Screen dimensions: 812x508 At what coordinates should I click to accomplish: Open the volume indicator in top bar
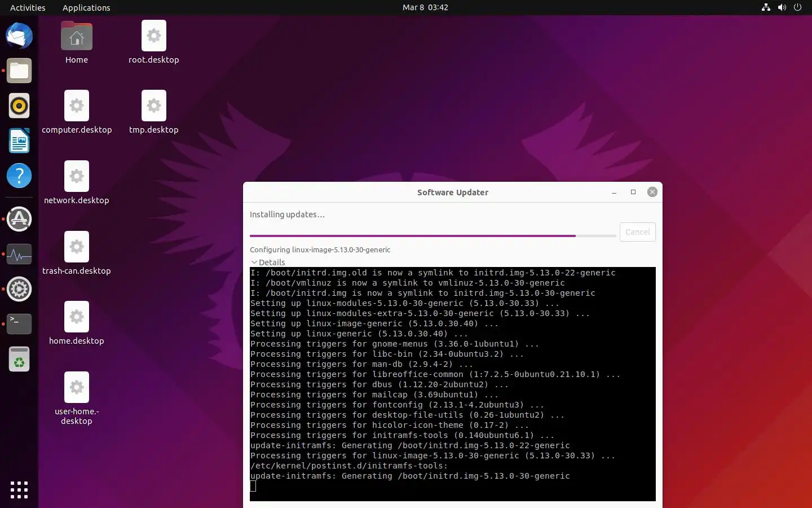[x=782, y=7]
